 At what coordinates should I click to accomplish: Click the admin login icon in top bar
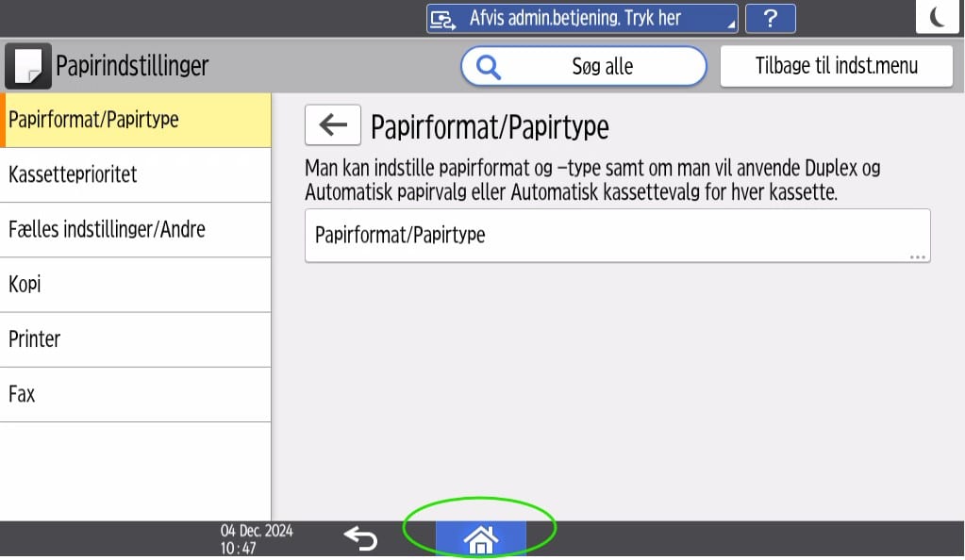point(442,19)
